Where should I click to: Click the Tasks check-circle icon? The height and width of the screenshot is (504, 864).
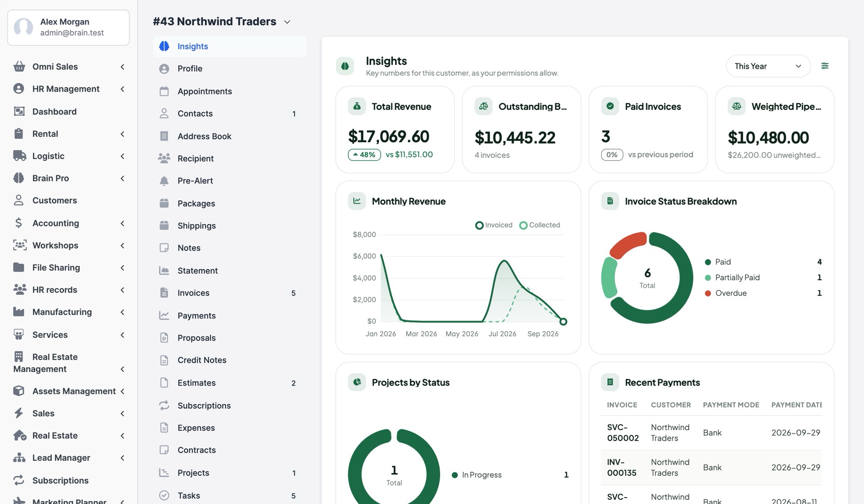click(164, 495)
